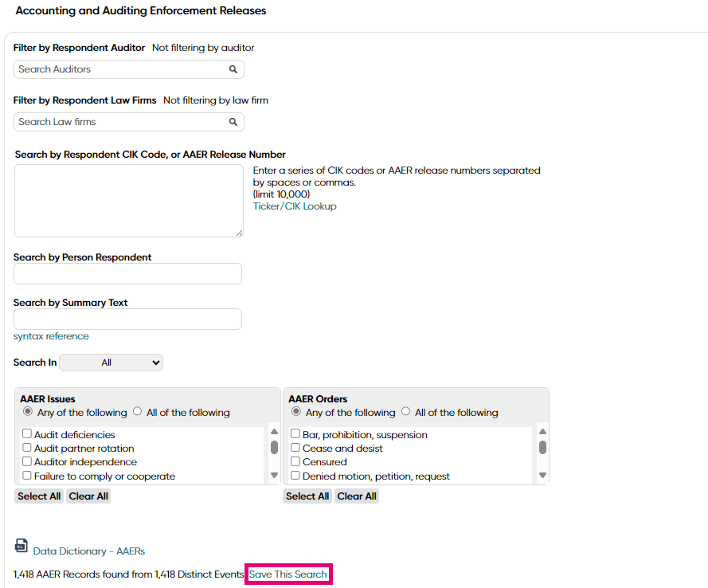This screenshot has height=588, width=708.
Task: Click Clear All under AAER Orders
Action: point(357,496)
